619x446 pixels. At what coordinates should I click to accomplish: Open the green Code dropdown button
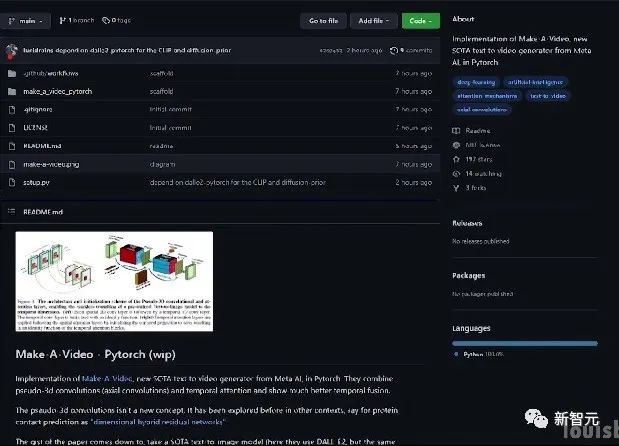[x=420, y=20]
